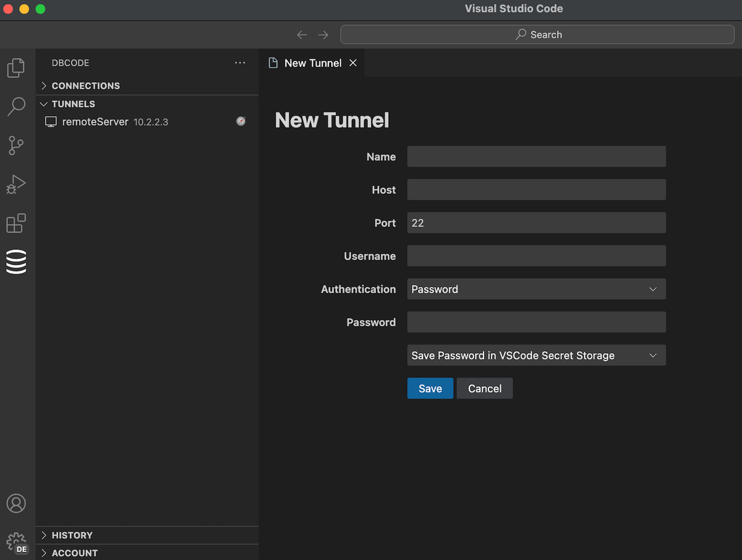Test the remoteServer tunnel connection
Screen dimensions: 742x560
pyautogui.click(x=241, y=121)
